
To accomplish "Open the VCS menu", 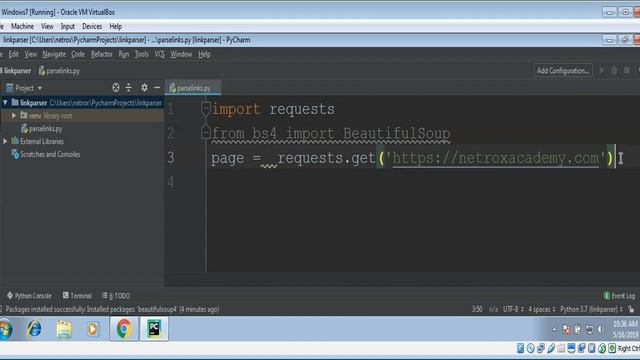I will point(159,54).
